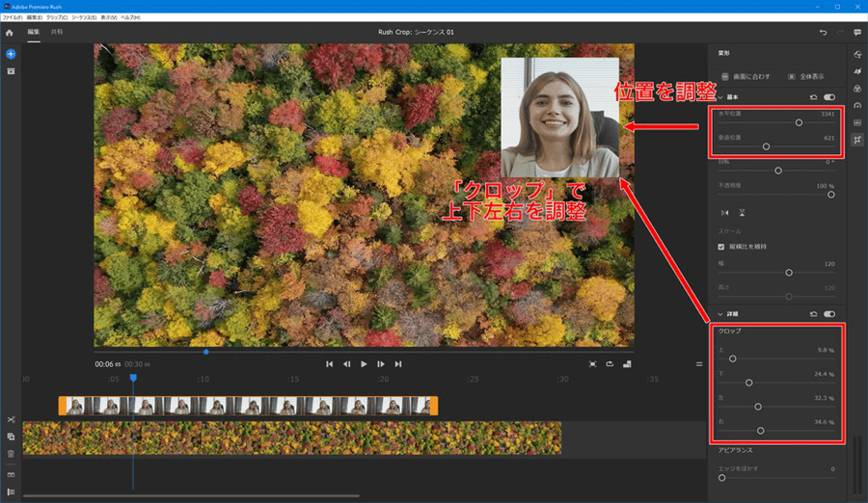This screenshot has width=868, height=503.
Task: Click the blue add media plus button
Action: (x=10, y=53)
